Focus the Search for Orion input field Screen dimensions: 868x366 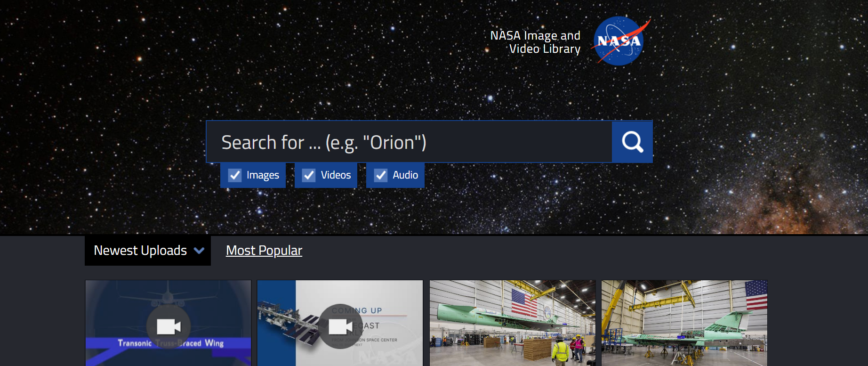[409, 142]
